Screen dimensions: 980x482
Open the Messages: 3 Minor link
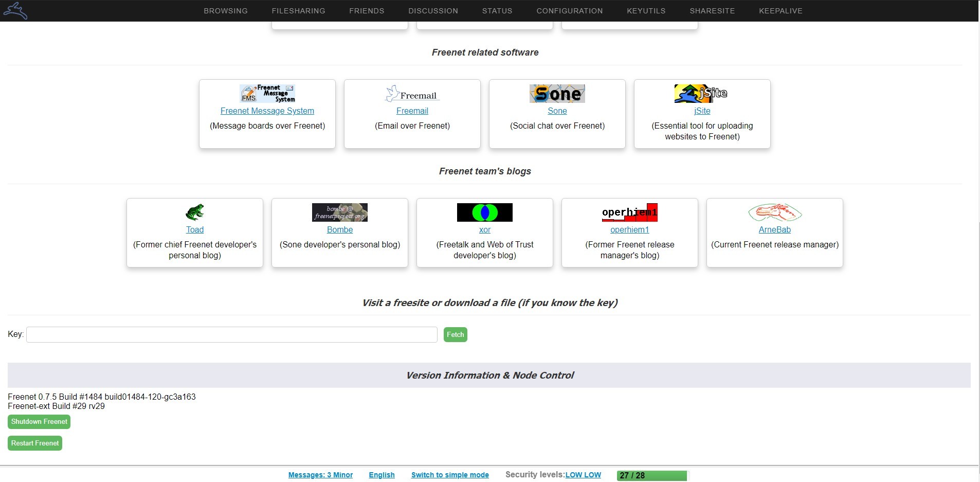tap(320, 475)
